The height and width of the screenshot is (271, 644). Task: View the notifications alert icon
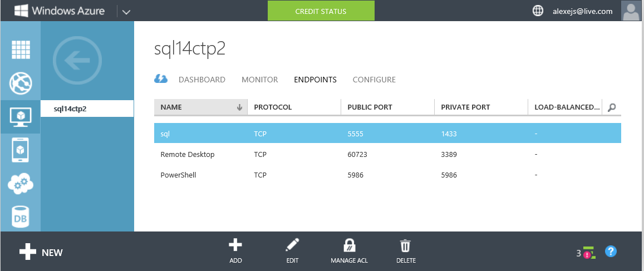point(589,253)
